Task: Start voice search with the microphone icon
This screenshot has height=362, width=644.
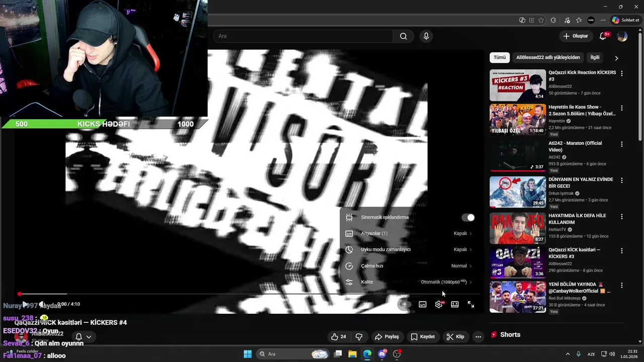Action: pos(426,36)
